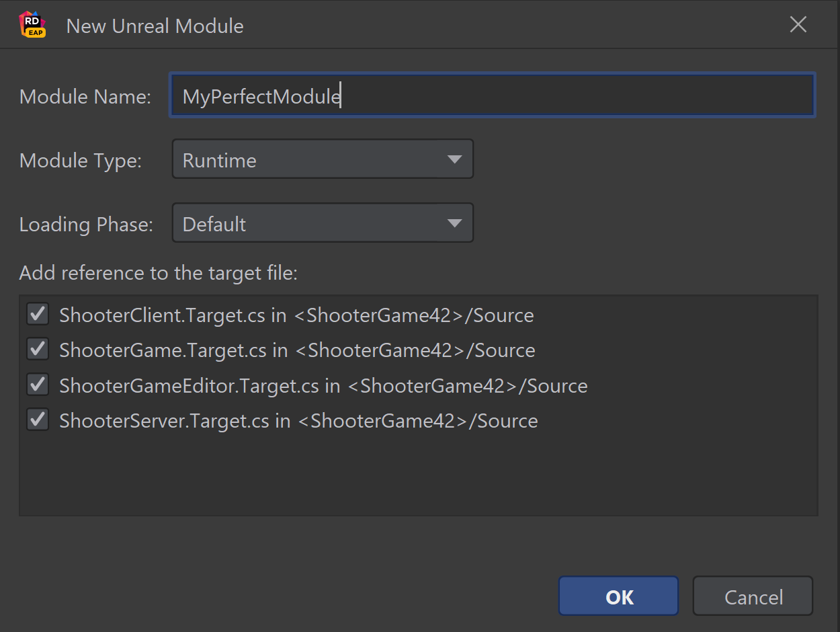Click the Module Type label

(x=80, y=161)
